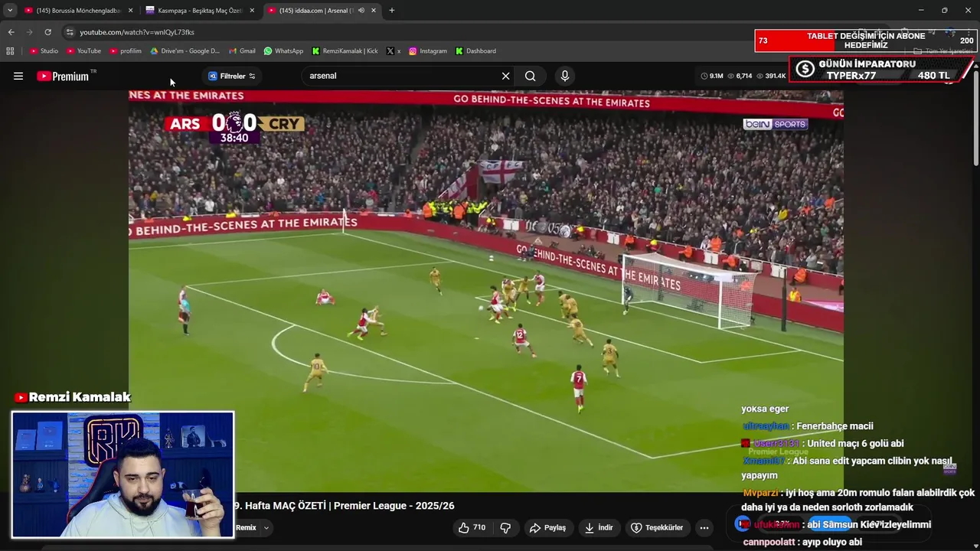The width and height of the screenshot is (980, 551).
Task: Open the Gmail bookmark
Action: (x=242, y=51)
